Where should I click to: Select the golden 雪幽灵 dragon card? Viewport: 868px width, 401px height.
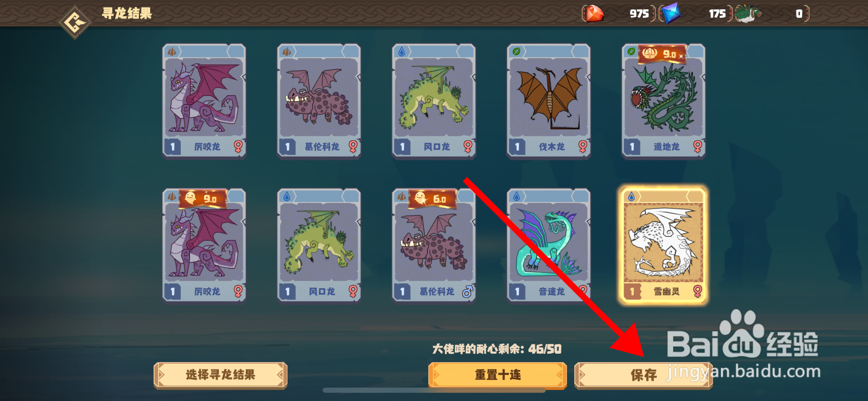(x=663, y=245)
